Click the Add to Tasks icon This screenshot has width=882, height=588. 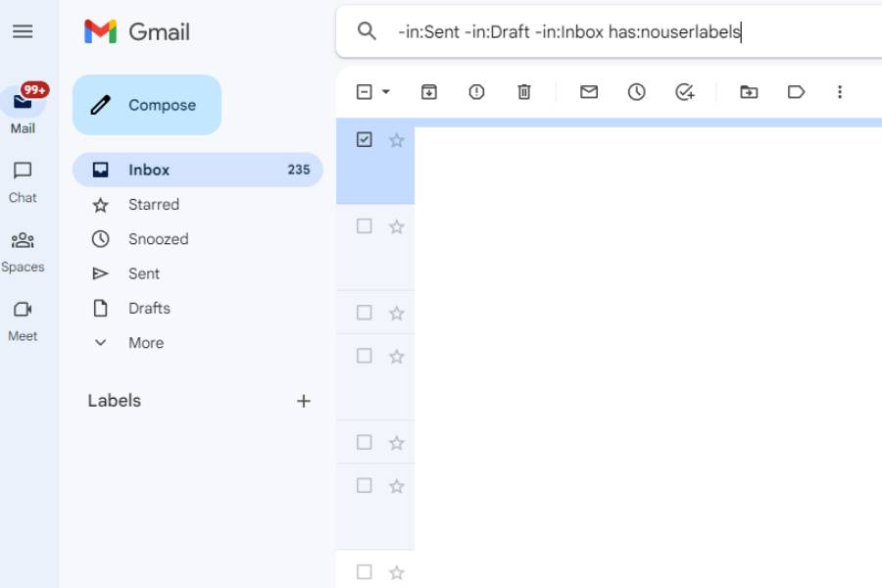[685, 92]
